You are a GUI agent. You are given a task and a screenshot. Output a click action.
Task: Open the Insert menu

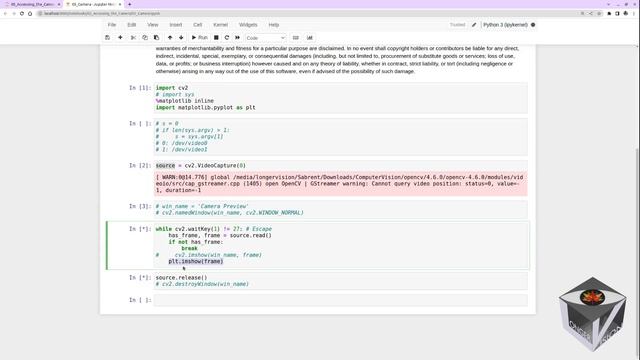(x=176, y=25)
